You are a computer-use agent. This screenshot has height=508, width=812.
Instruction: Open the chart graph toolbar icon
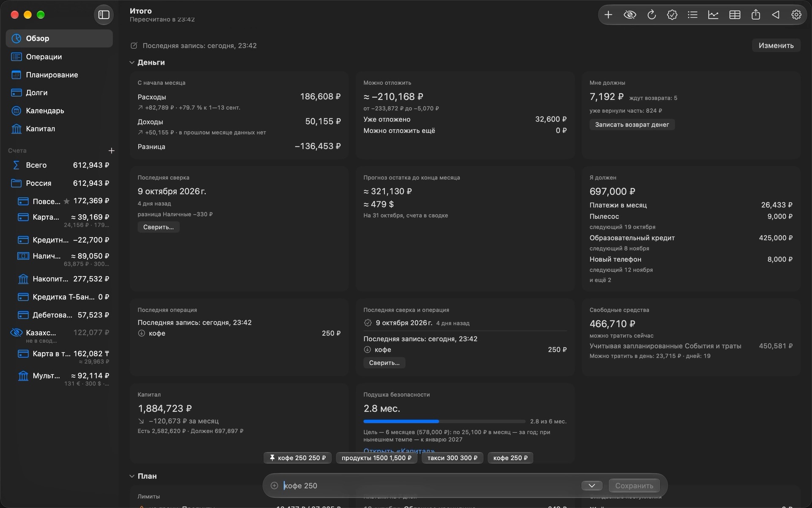[x=713, y=15]
